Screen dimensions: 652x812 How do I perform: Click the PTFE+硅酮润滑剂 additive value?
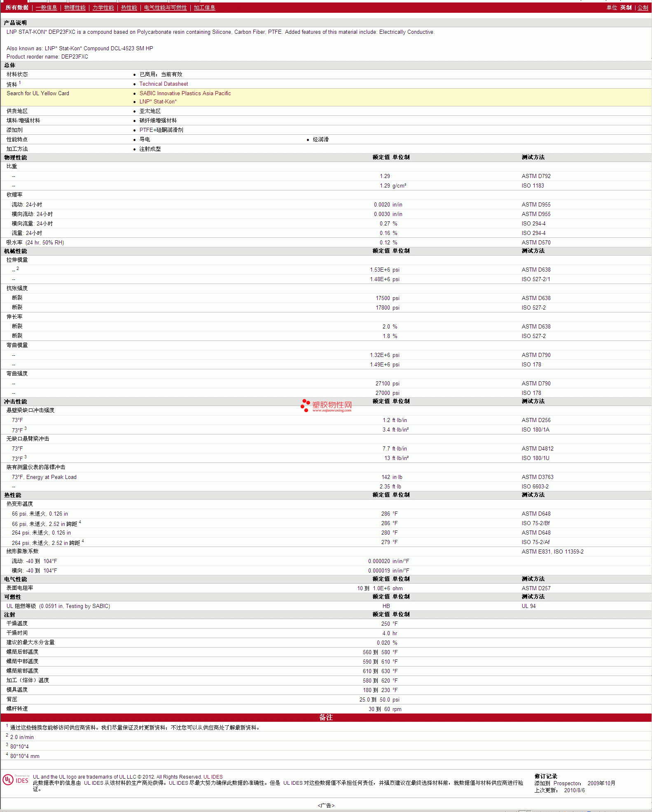pos(161,130)
